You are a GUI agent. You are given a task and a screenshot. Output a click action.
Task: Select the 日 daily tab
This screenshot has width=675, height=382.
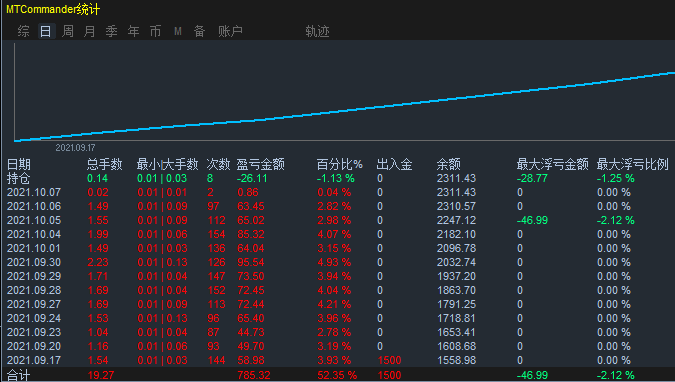click(46, 31)
